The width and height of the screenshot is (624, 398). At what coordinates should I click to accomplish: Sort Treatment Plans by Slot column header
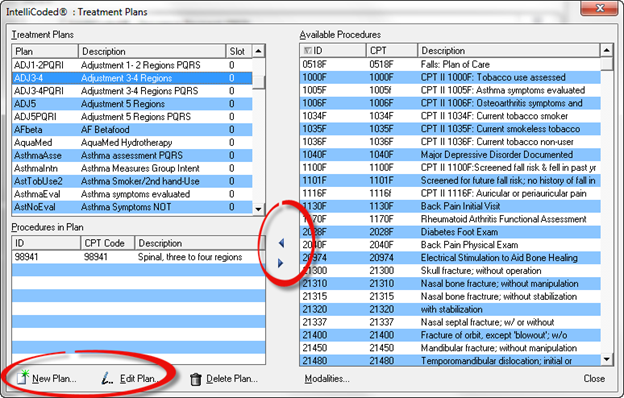pos(239,51)
